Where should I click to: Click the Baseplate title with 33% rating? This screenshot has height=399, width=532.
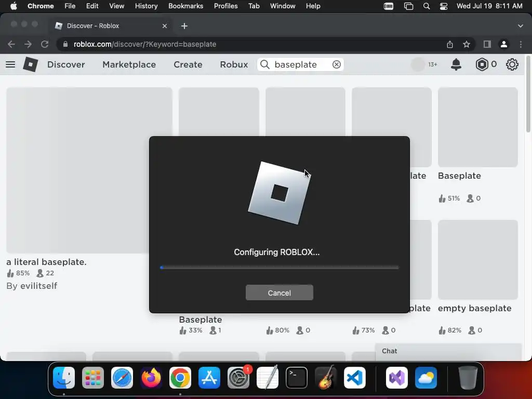[x=200, y=320]
